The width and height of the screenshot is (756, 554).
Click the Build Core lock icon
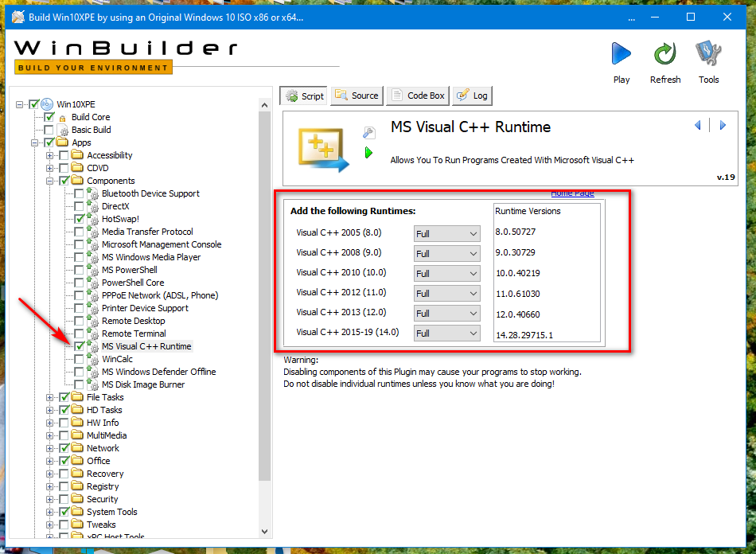click(x=62, y=118)
